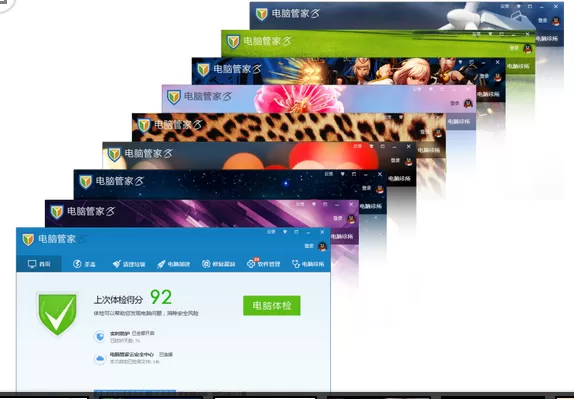This screenshot has width=574, height=399.
Task: Click the 实时防护 已全部开启 status text
Action: pyautogui.click(x=132, y=333)
